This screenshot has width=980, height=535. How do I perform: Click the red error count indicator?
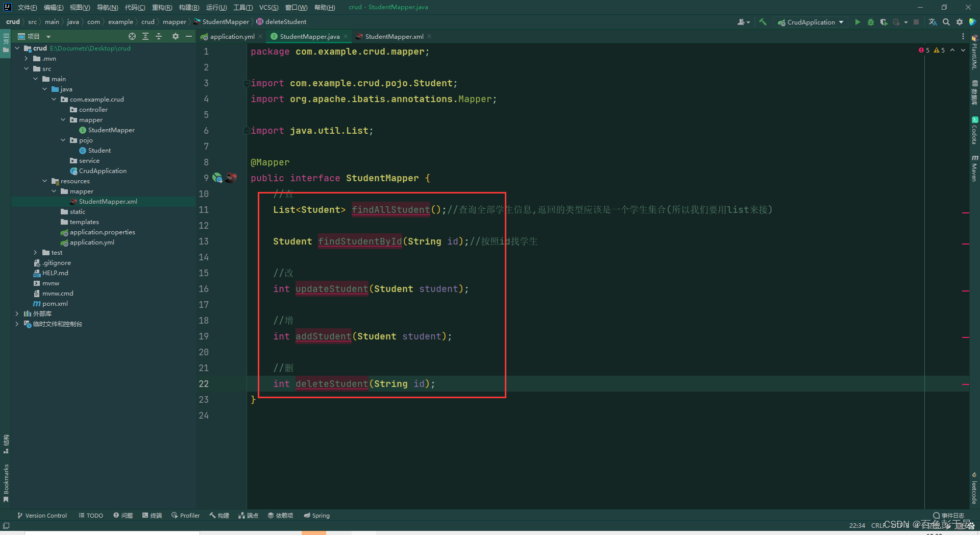(x=924, y=50)
